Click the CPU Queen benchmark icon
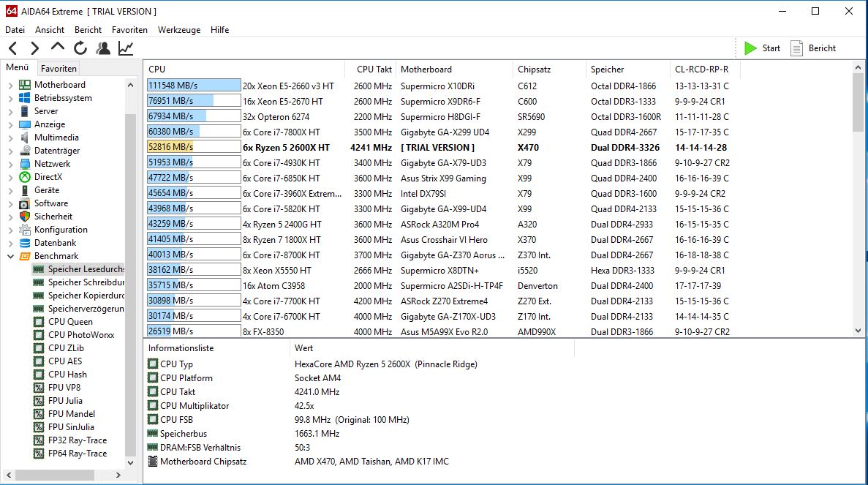Viewport: 868px width, 485px height. point(39,322)
